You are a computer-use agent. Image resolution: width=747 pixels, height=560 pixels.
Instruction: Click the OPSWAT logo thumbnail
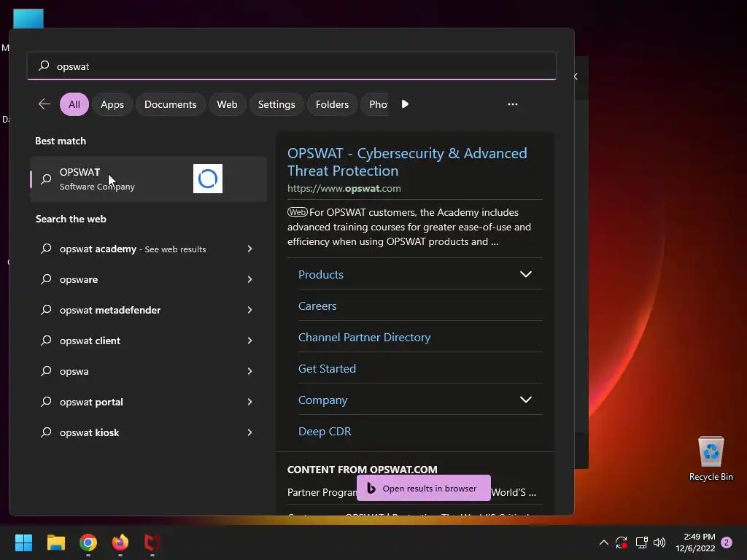point(208,179)
